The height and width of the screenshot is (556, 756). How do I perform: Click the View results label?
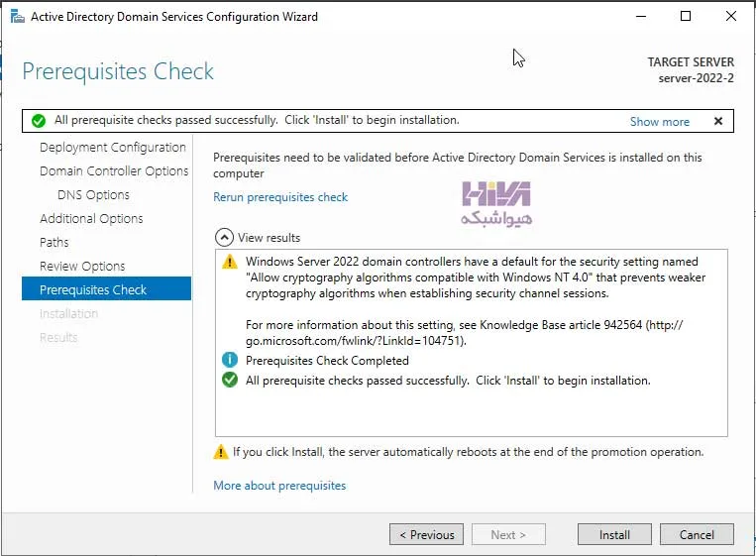269,238
